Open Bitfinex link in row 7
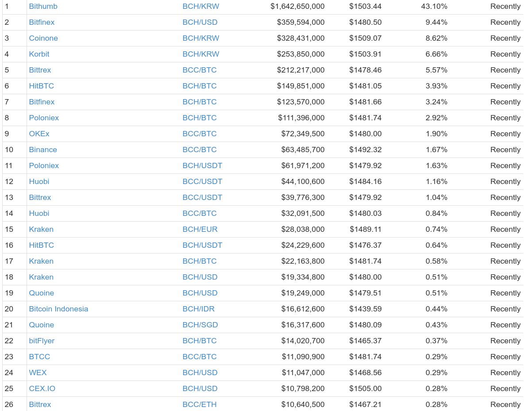 point(42,102)
